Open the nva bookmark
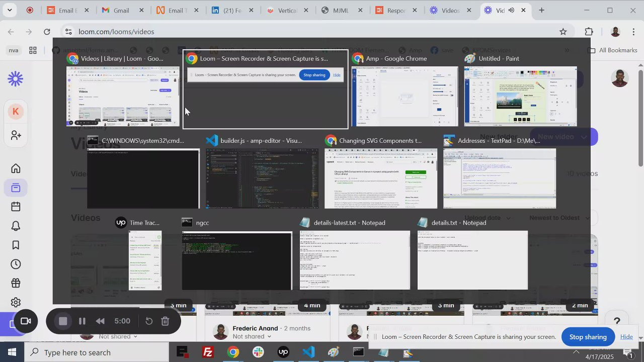The width and height of the screenshot is (644, 362). 14,50
